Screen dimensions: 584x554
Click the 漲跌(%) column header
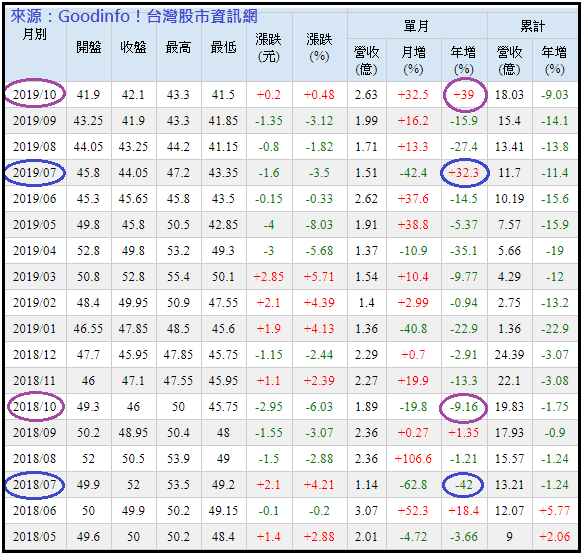point(319,48)
